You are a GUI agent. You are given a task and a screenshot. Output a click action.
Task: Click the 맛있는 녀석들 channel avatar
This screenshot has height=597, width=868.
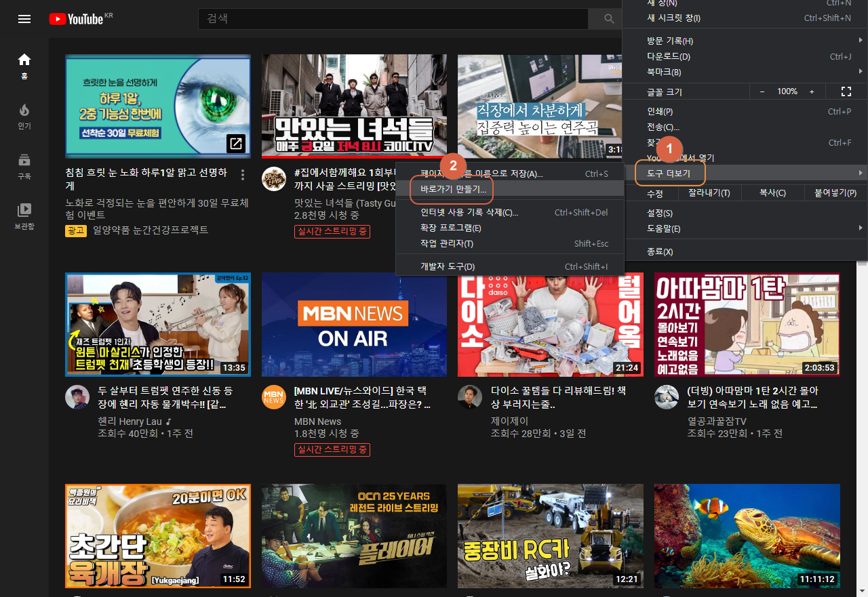coord(274,179)
